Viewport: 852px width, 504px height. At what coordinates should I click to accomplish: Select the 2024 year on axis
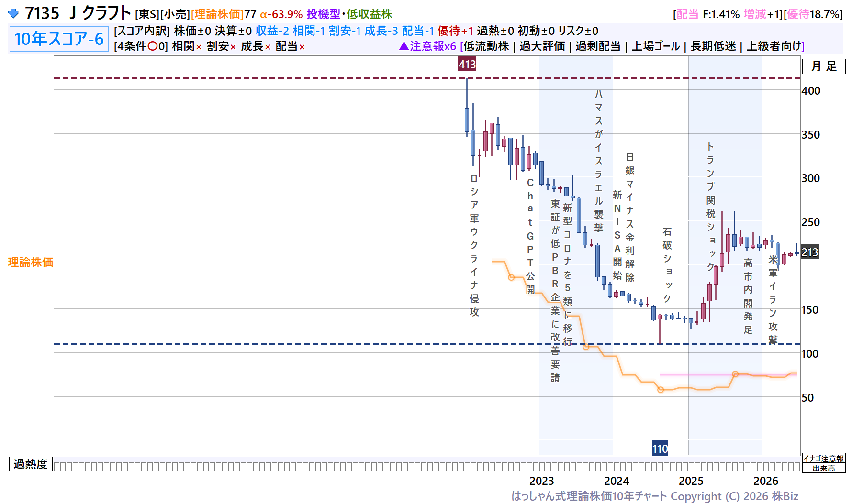(617, 481)
